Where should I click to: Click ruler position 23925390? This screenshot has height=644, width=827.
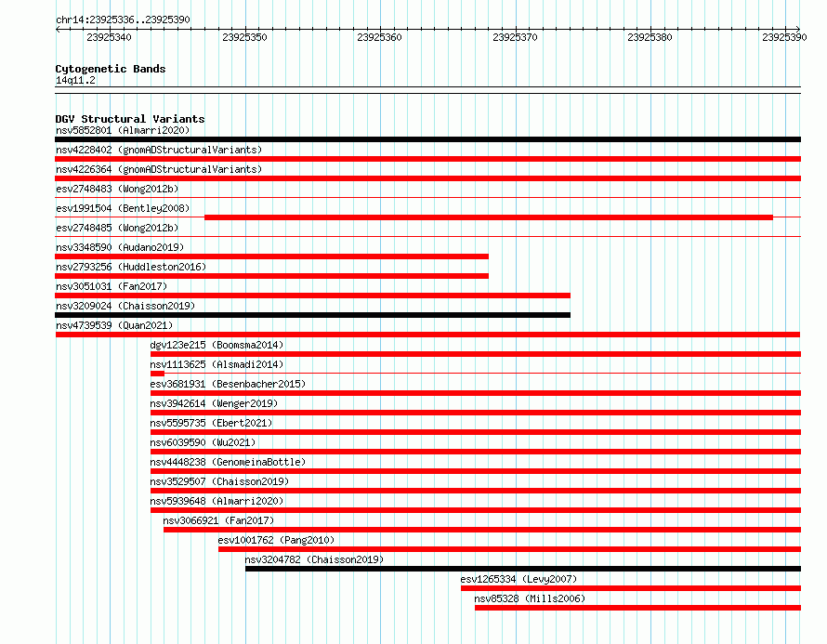coord(785,37)
